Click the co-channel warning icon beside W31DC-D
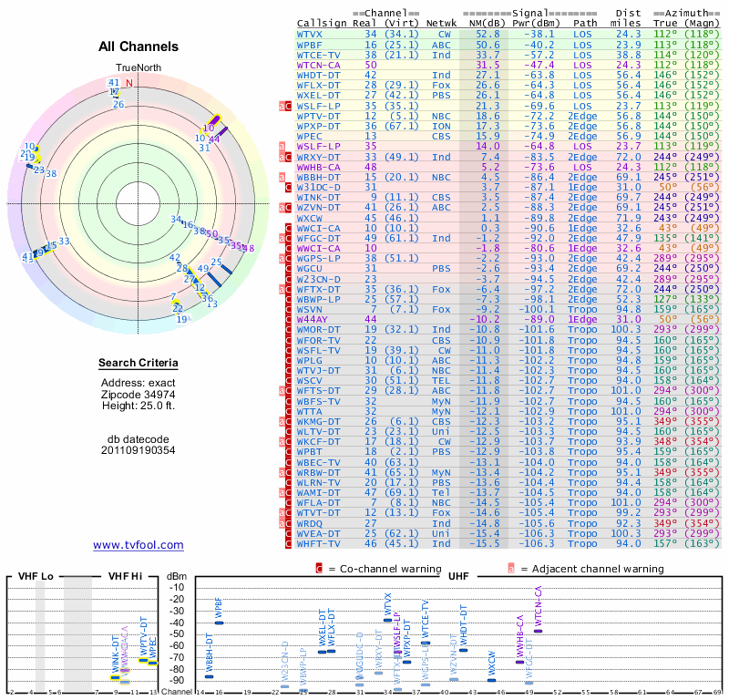Screen dimensions: 729x700 (x=289, y=187)
